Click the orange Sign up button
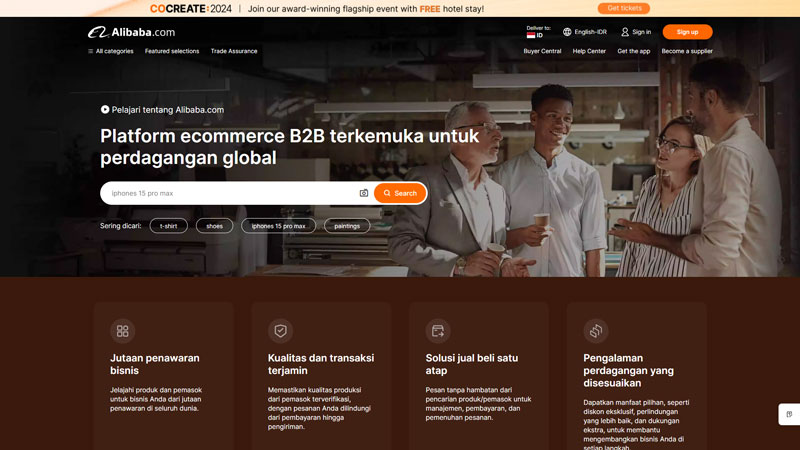This screenshot has width=800, height=450. pos(687,32)
